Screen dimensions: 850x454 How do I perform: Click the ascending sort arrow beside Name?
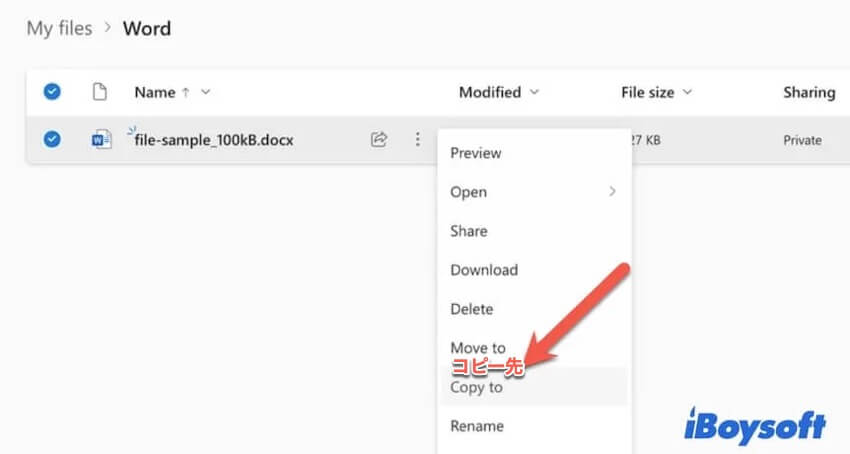(184, 92)
